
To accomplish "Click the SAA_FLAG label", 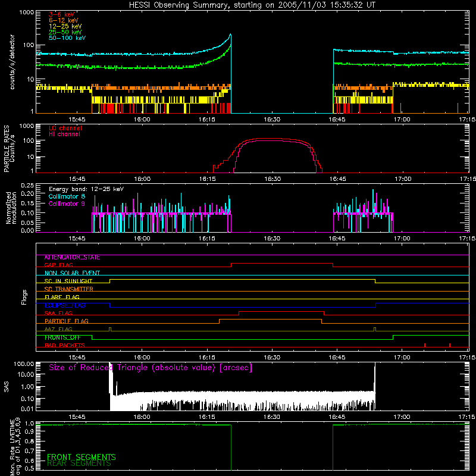I will [x=58, y=313].
